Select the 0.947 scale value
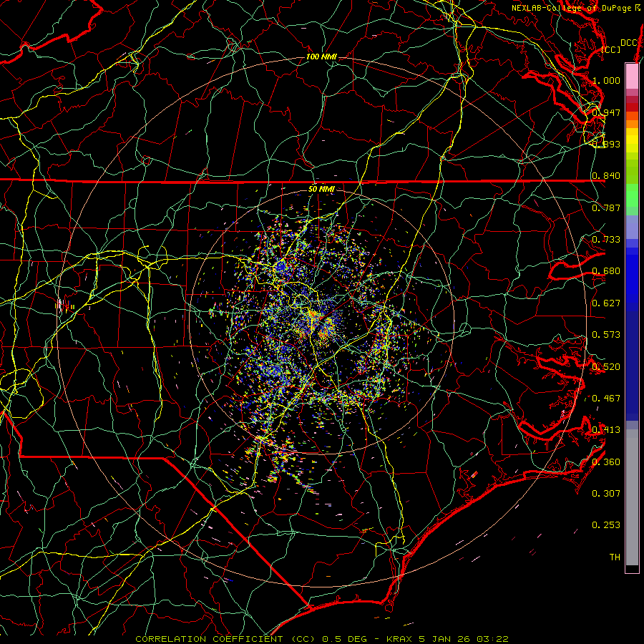This screenshot has width=644, height=644. click(606, 112)
